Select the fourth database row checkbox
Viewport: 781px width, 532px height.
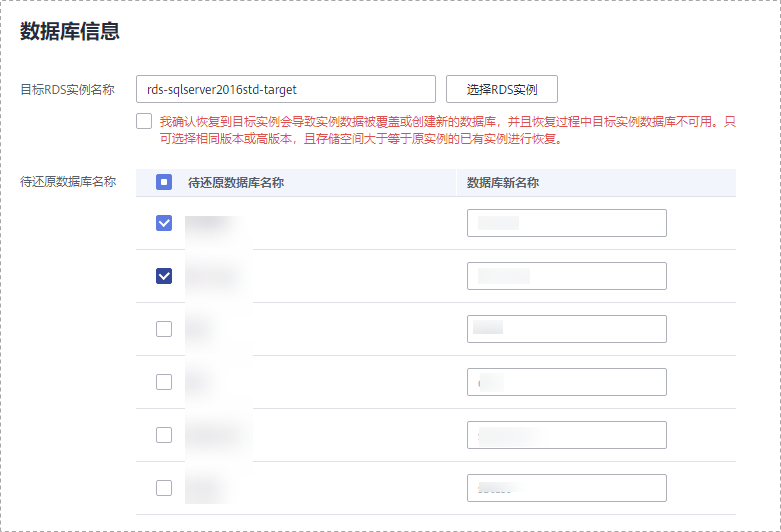164,382
